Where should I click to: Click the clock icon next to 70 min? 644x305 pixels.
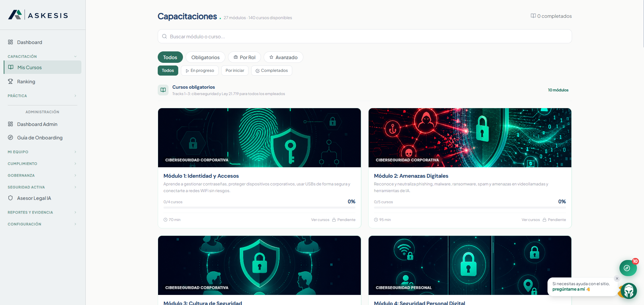tap(165, 220)
